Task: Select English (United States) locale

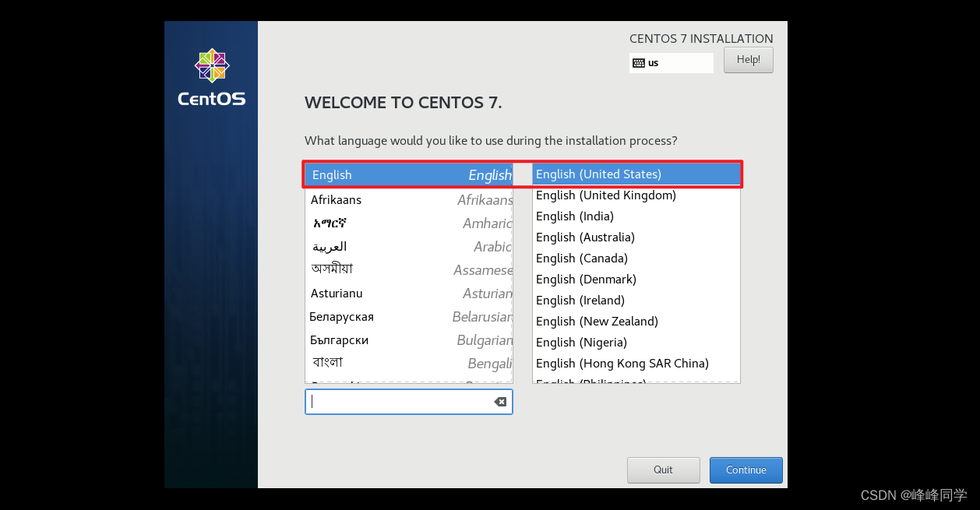Action: click(x=636, y=174)
